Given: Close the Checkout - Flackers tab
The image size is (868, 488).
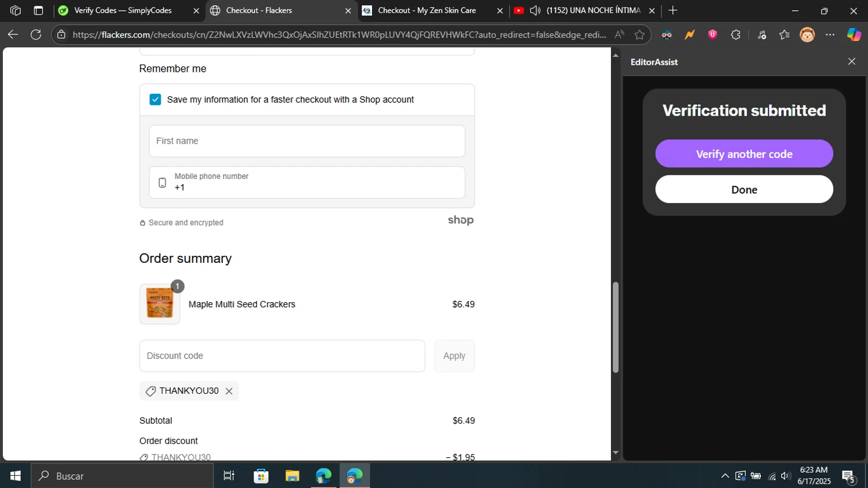Looking at the screenshot, I should pos(348,10).
